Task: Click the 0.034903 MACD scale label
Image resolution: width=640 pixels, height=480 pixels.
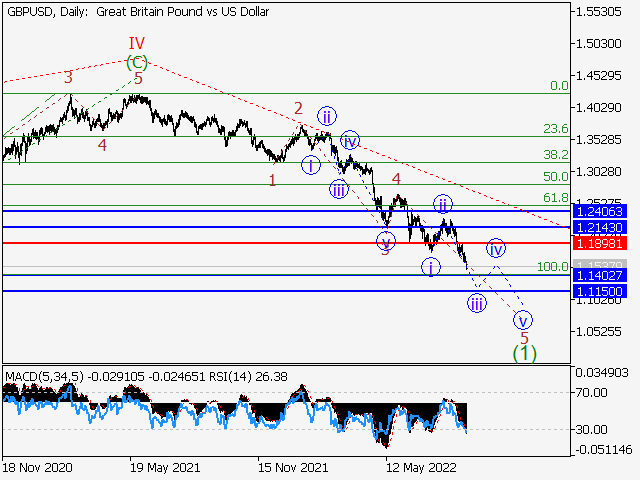Action: pos(602,372)
